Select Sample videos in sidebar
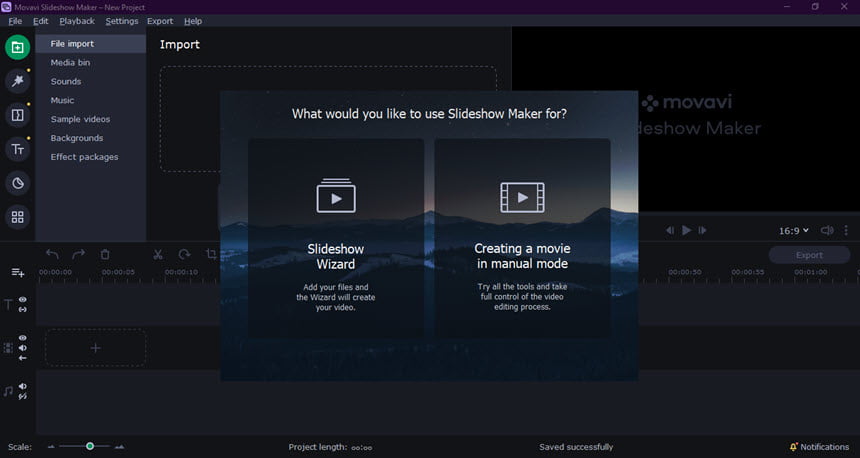This screenshot has height=458, width=860. point(91,119)
